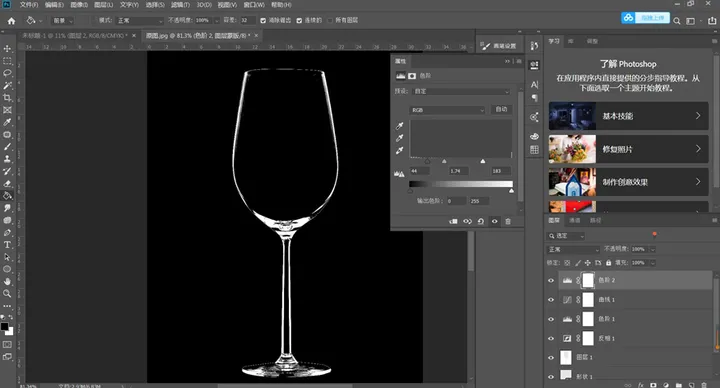720x388 pixels.
Task: Click the white input level slider handle
Action: 483,161
